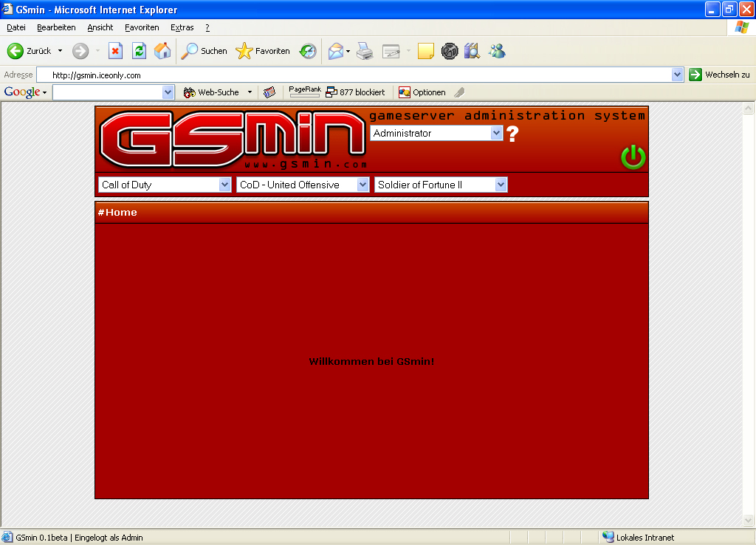756x545 pixels.
Task: Restore down the Internet Explorer window
Action: 729,9
